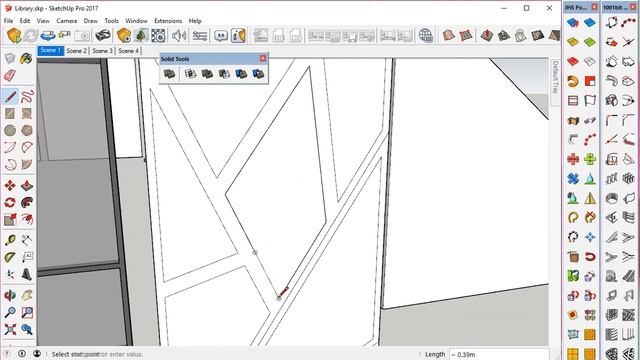The image size is (640, 360).
Task: Open the Camera menu
Action: point(67,21)
